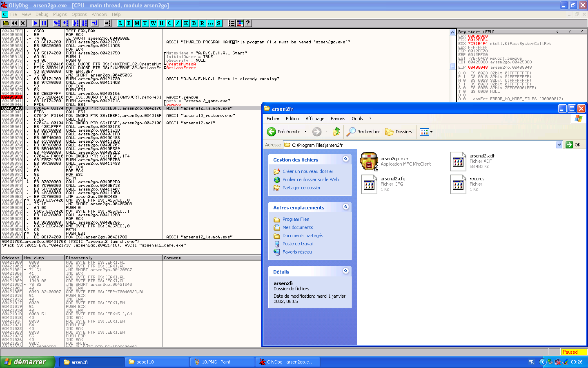Open the OllyDbg View menu
This screenshot has height=368, width=588.
coord(26,14)
